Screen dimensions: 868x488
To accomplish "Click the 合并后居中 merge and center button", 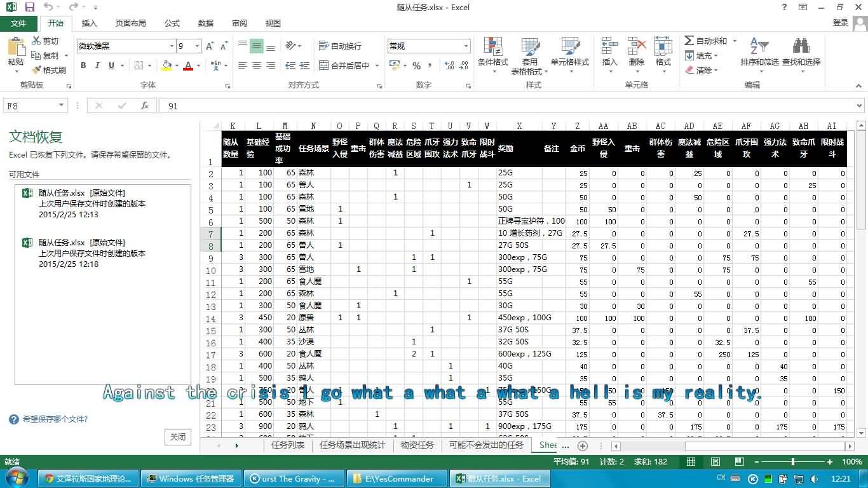I will pos(344,65).
